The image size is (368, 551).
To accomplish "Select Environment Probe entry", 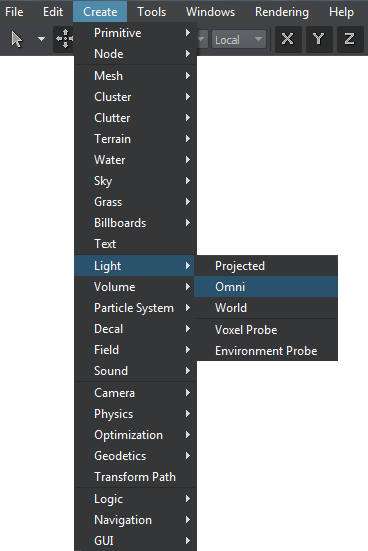I will point(266,351).
